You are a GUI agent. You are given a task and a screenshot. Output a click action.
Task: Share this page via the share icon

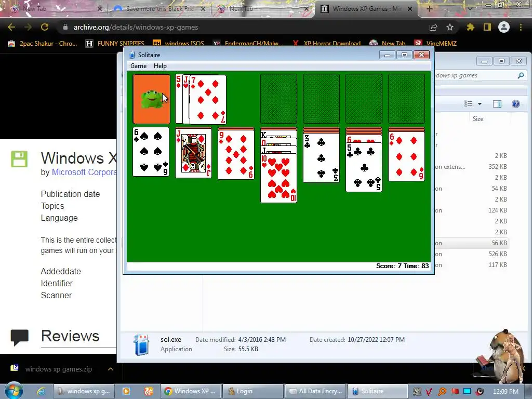click(x=433, y=27)
